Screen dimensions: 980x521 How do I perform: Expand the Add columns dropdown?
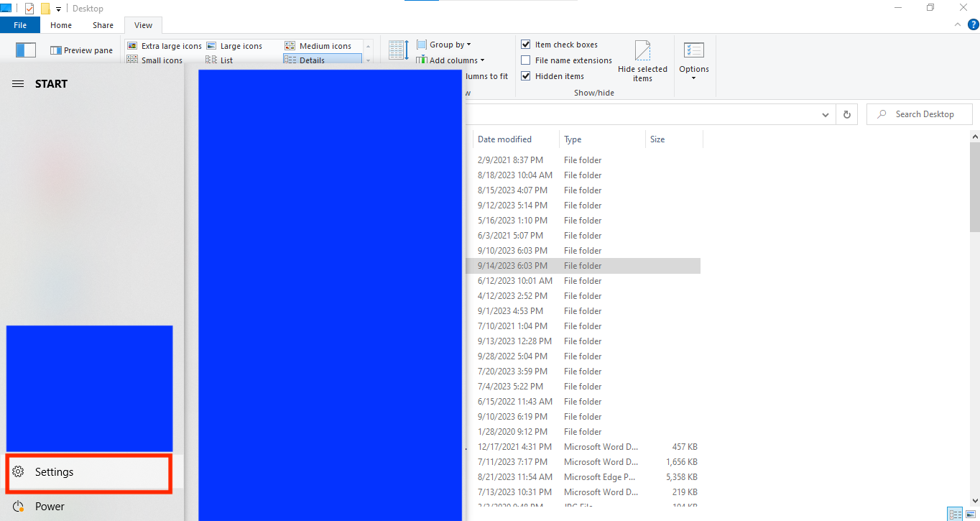(450, 60)
